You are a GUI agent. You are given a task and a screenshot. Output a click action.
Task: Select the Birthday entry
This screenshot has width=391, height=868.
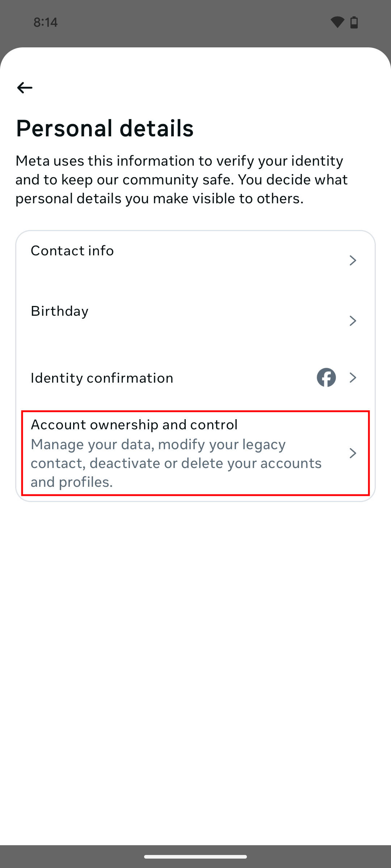60,311
